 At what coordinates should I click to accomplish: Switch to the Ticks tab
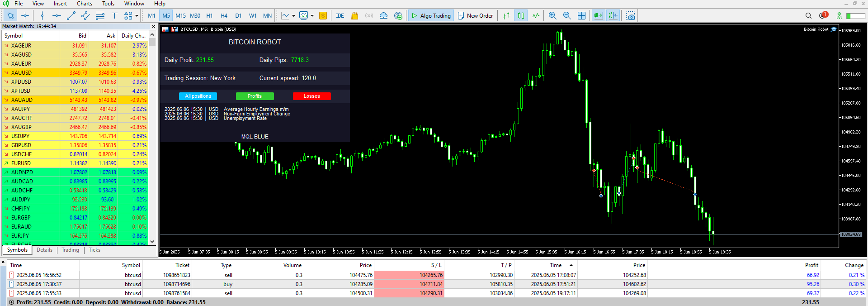[94, 250]
